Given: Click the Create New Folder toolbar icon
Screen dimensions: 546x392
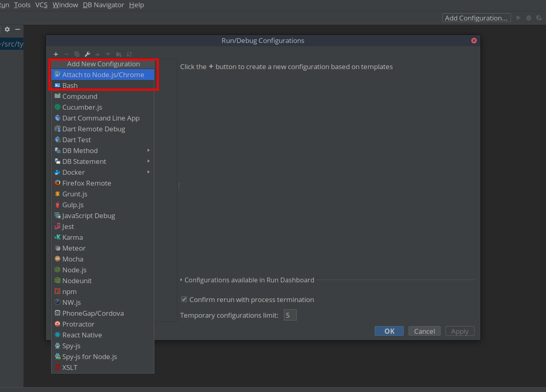Looking at the screenshot, I should 119,54.
